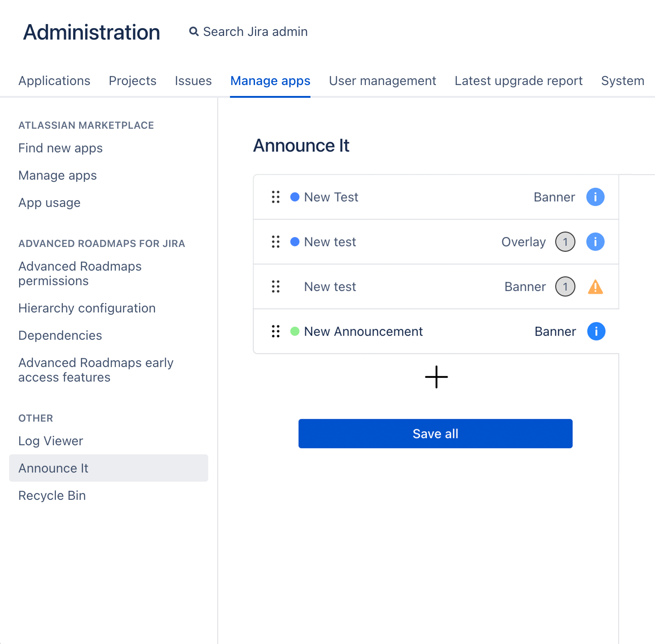Click count badge beside the warning icon
Image resolution: width=655 pixels, height=644 pixels.
coord(565,287)
